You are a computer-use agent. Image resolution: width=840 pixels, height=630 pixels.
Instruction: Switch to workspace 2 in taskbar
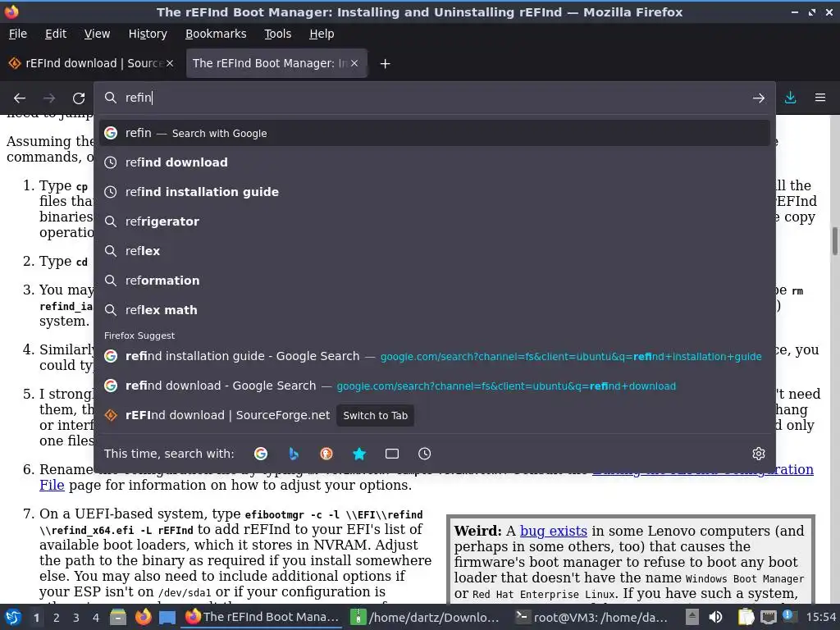pyautogui.click(x=57, y=618)
